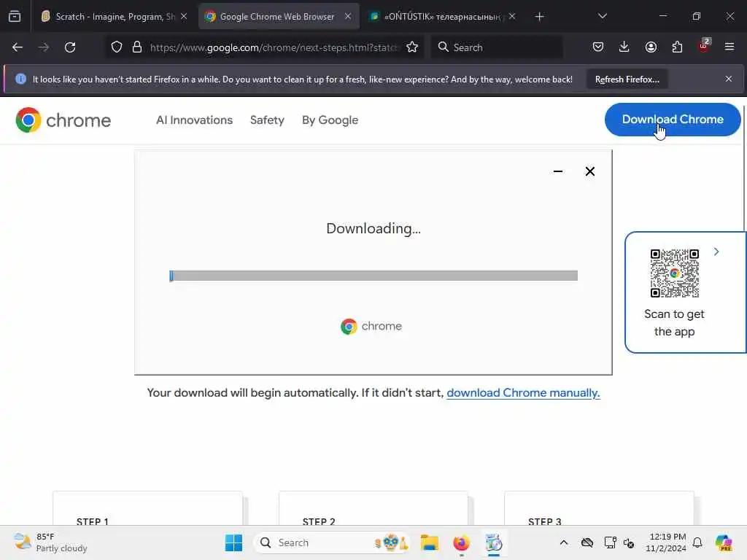Click the taskbar Search box
This screenshot has height=560, width=747.
[332, 542]
